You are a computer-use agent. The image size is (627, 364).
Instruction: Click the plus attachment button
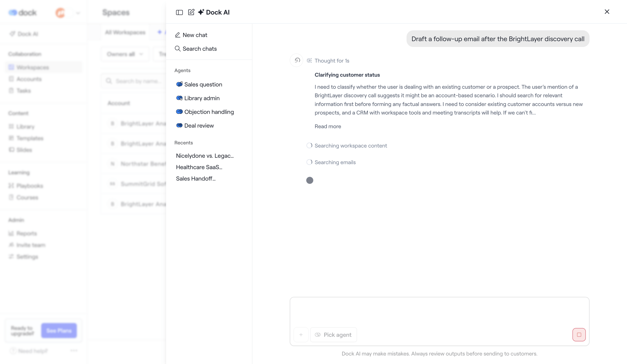pos(301,335)
